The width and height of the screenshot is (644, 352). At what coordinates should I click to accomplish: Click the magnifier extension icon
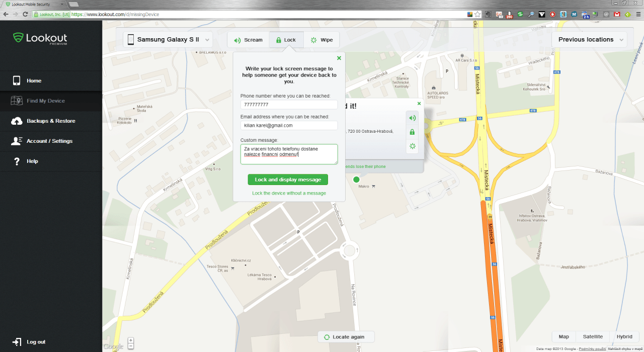531,15
